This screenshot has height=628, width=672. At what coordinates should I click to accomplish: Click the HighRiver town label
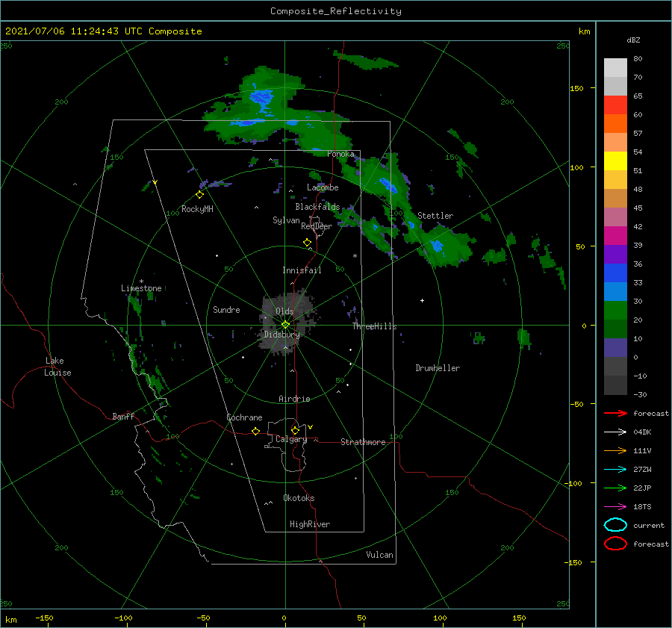click(x=310, y=524)
